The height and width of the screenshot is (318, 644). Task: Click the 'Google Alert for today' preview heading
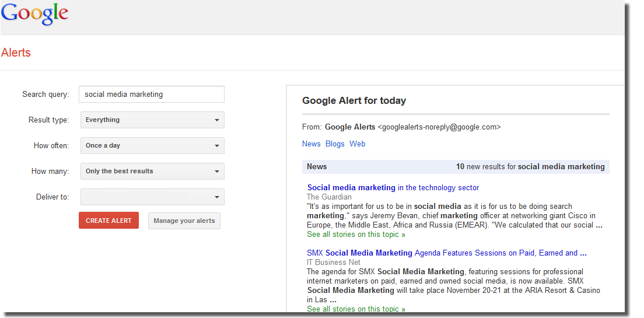click(353, 100)
